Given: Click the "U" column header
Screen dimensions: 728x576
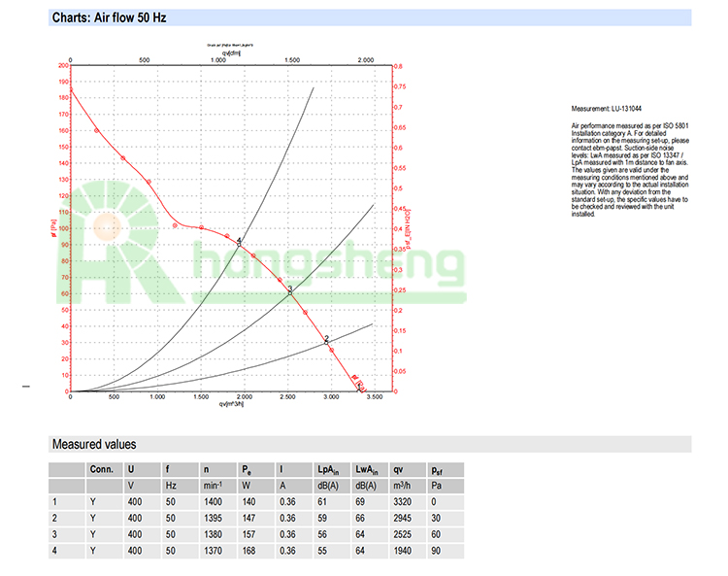Looking at the screenshot, I should pos(131,469).
